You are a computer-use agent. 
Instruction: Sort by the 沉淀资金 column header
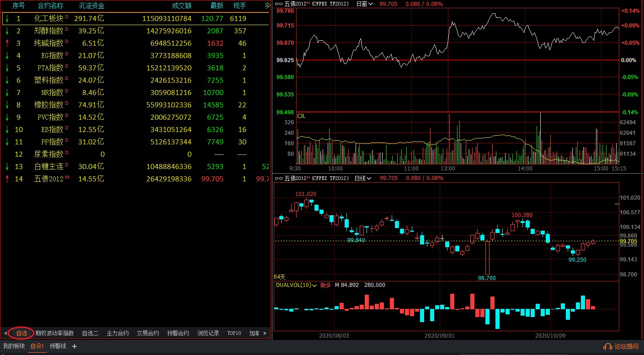[91, 6]
